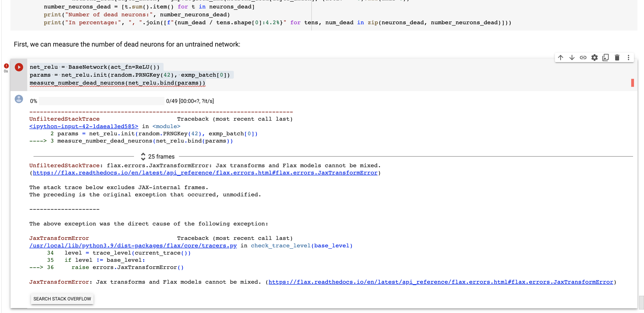Click the red execution error indicator
This screenshot has height=313, width=644.
point(6,66)
